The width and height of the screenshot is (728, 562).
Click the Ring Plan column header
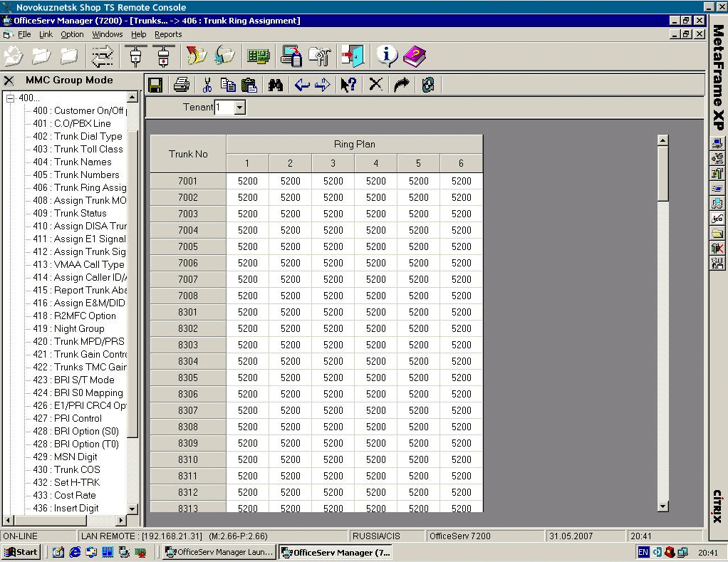(354, 145)
